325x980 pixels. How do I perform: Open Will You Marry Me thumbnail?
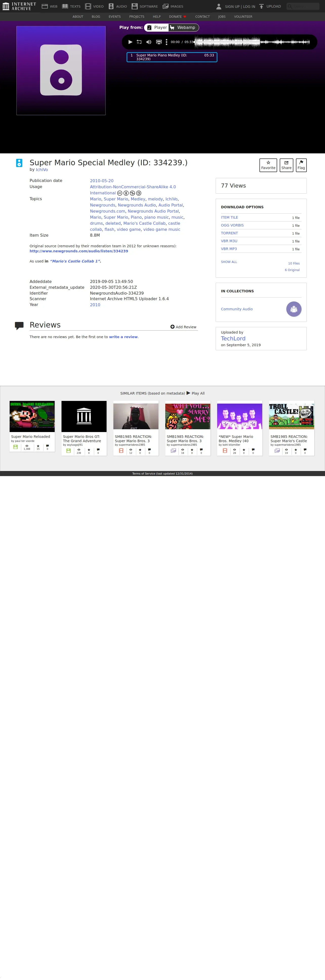188,416
